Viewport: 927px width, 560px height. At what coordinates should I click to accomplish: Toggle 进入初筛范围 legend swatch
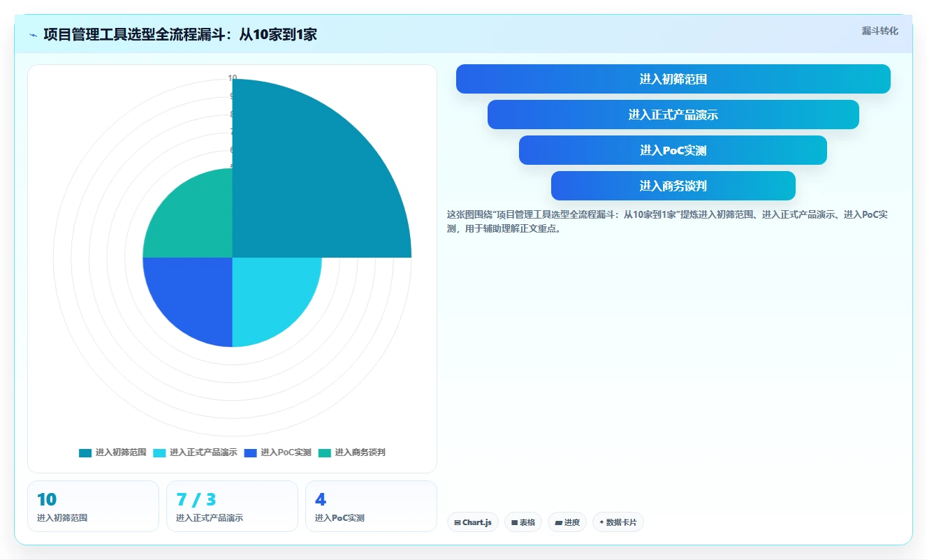(85, 452)
